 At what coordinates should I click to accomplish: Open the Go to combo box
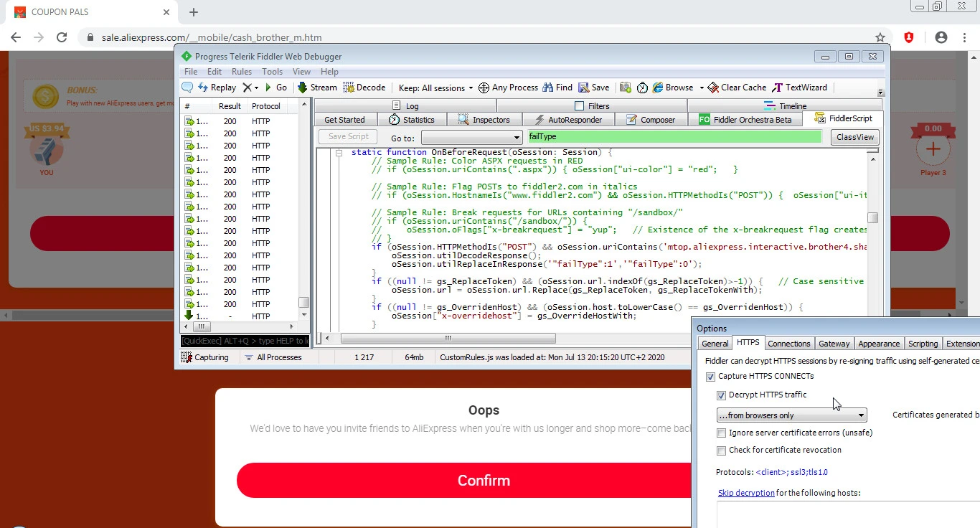click(x=471, y=137)
